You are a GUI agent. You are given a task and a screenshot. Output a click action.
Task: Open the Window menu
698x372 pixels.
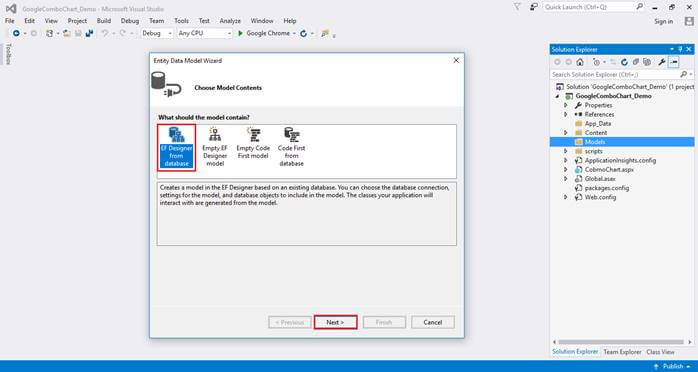(262, 21)
